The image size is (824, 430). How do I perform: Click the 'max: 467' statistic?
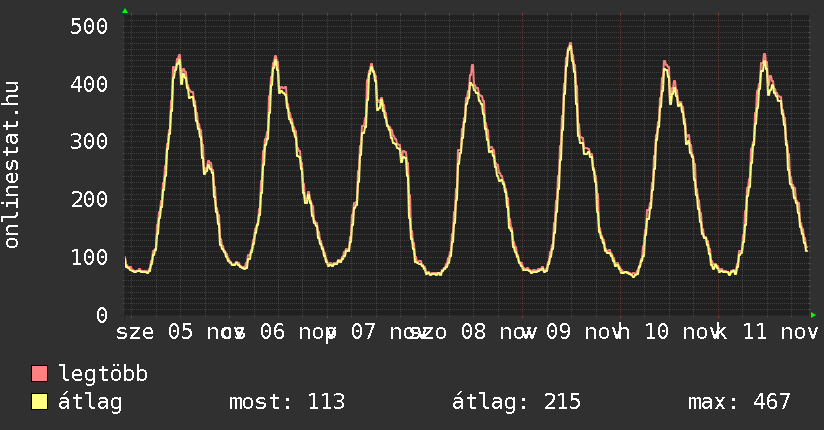739,402
